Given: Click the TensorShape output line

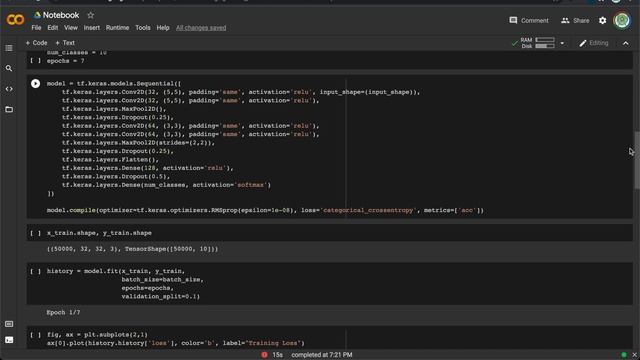Looking at the screenshot, I should (132, 249).
